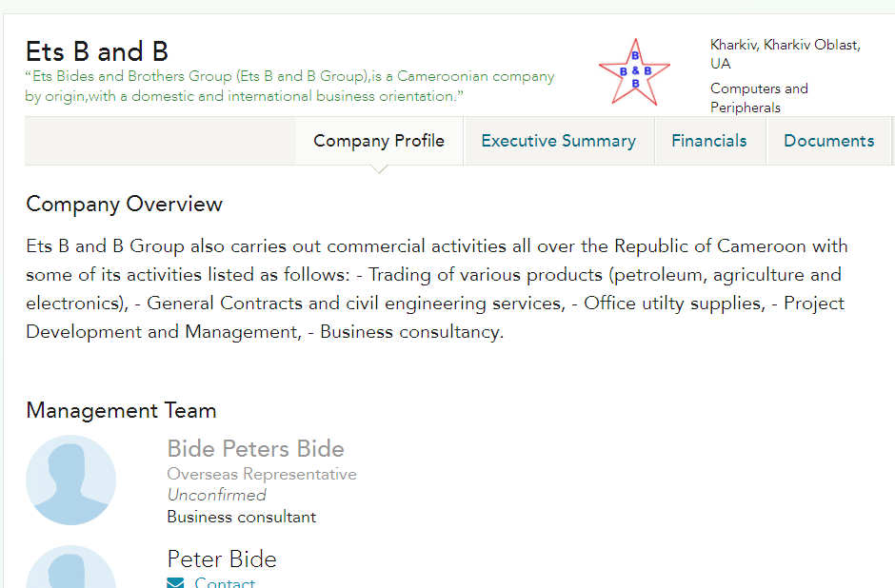This screenshot has width=895, height=588.
Task: Click the Overseas Representative job title
Action: [x=262, y=474]
